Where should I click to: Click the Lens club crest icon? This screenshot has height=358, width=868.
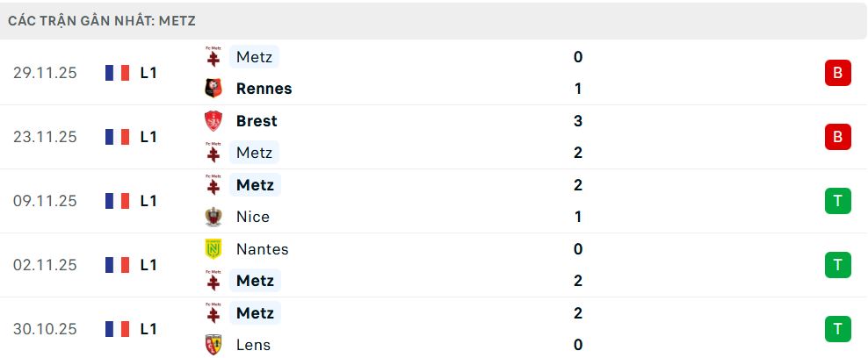click(213, 345)
